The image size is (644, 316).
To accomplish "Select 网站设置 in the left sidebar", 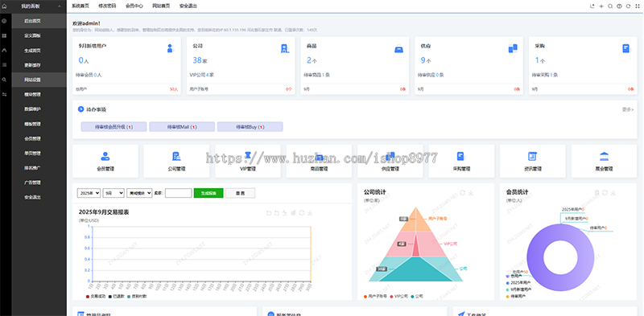I will (x=39, y=80).
